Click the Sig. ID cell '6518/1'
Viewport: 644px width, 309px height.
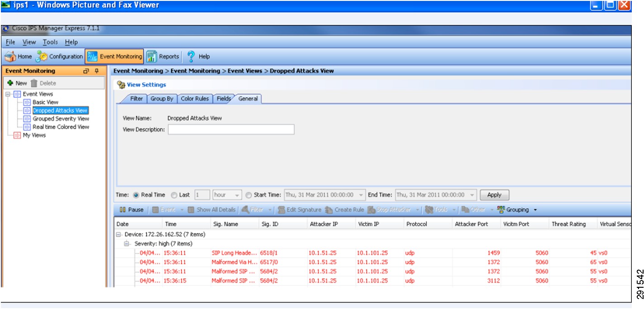click(x=269, y=253)
